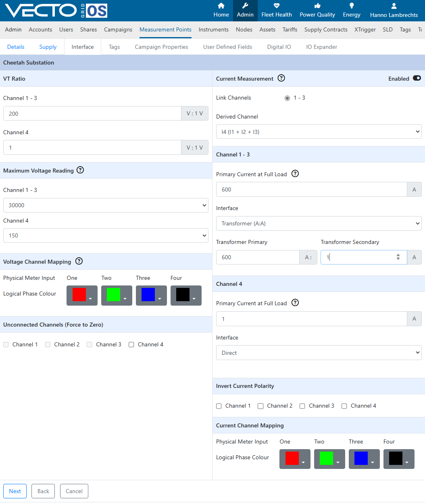Open Hanno Lambrechts user profile icon
Viewport: 425px width, 504px height.
[x=394, y=6]
